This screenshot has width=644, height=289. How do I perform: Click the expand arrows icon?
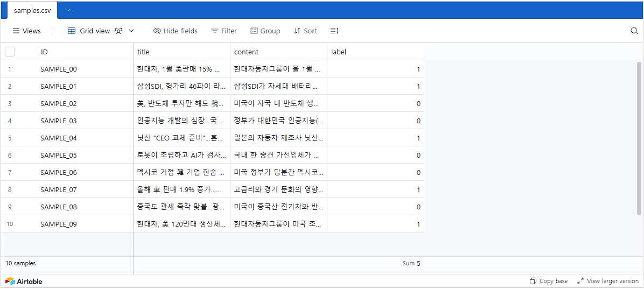(580, 281)
